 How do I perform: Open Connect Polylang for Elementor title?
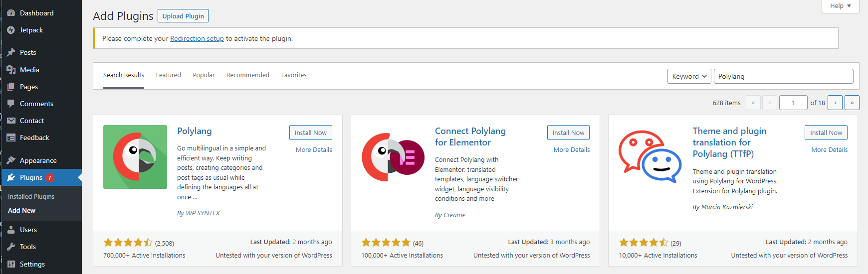coord(470,137)
